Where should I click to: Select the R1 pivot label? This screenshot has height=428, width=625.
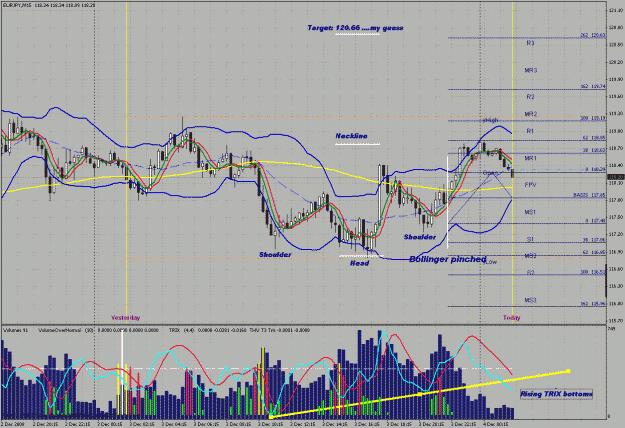[x=530, y=131]
